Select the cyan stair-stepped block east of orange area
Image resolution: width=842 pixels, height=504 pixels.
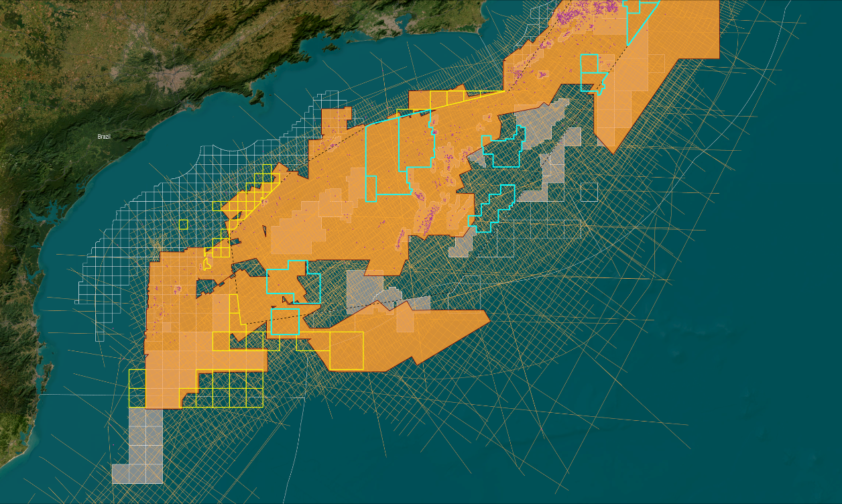pos(495,206)
